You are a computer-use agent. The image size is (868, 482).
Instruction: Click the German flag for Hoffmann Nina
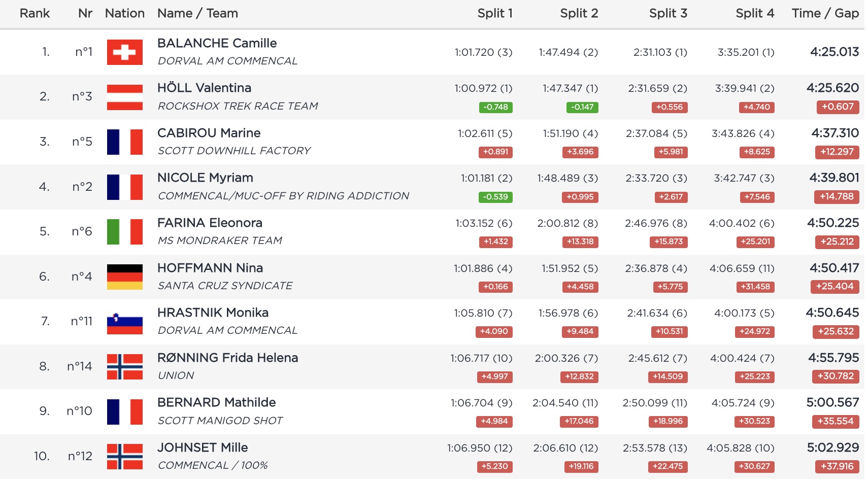[x=124, y=277]
